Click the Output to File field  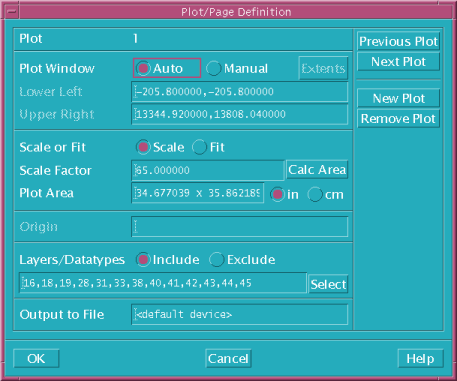pos(240,314)
